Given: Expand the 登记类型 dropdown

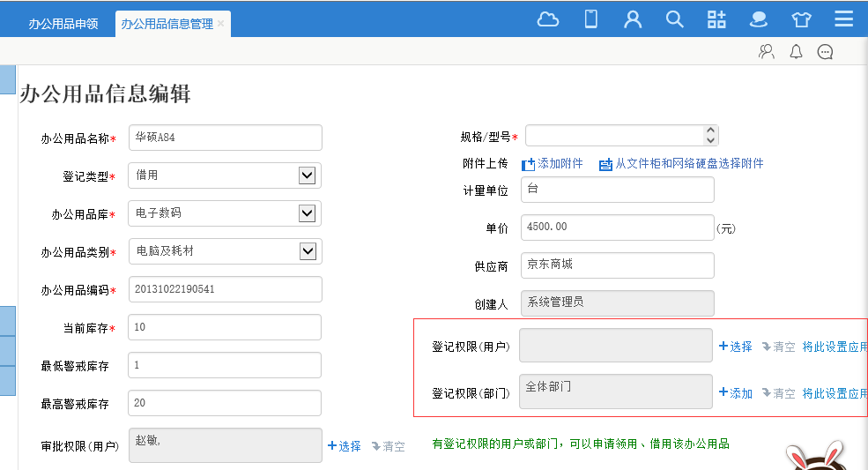Looking at the screenshot, I should click(307, 175).
